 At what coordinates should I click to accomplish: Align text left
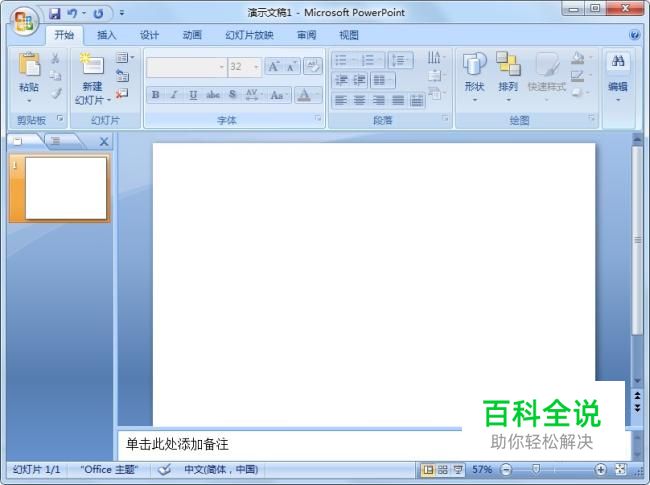[x=341, y=100]
